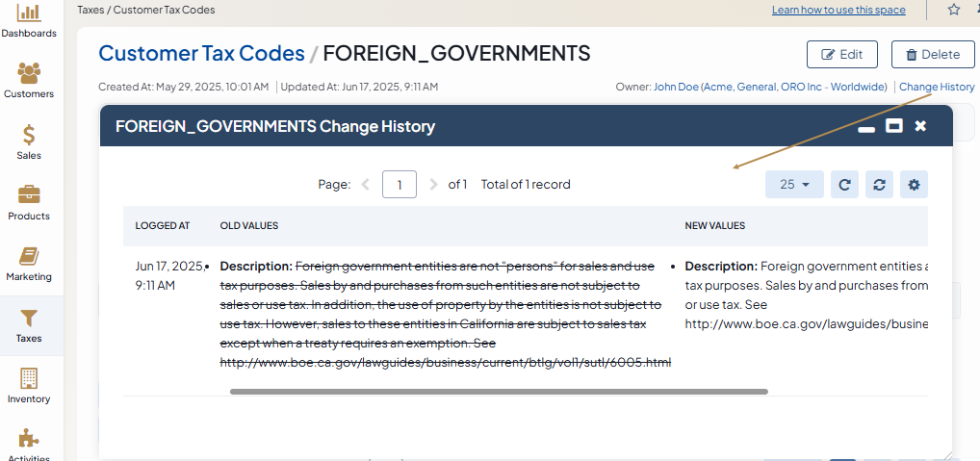Click the page number input field
Image resolution: width=980 pixels, height=461 pixels.
pos(399,185)
